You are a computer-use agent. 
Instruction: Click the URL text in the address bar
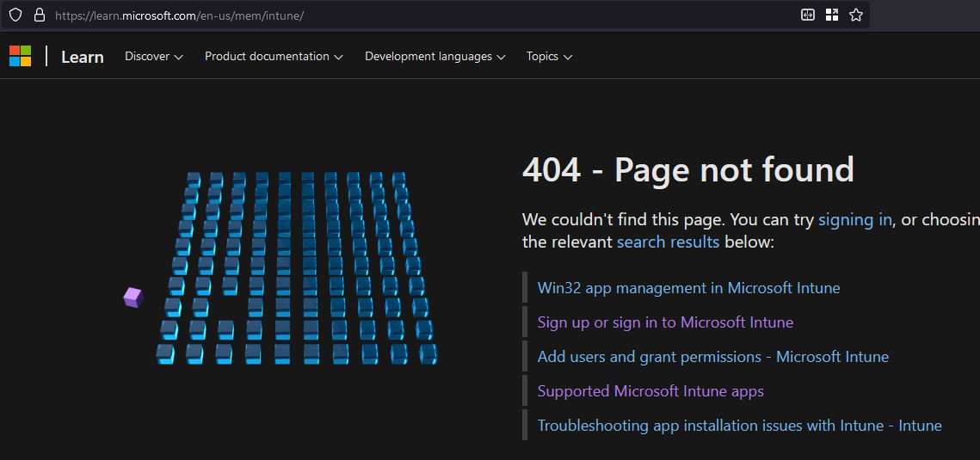(x=179, y=15)
